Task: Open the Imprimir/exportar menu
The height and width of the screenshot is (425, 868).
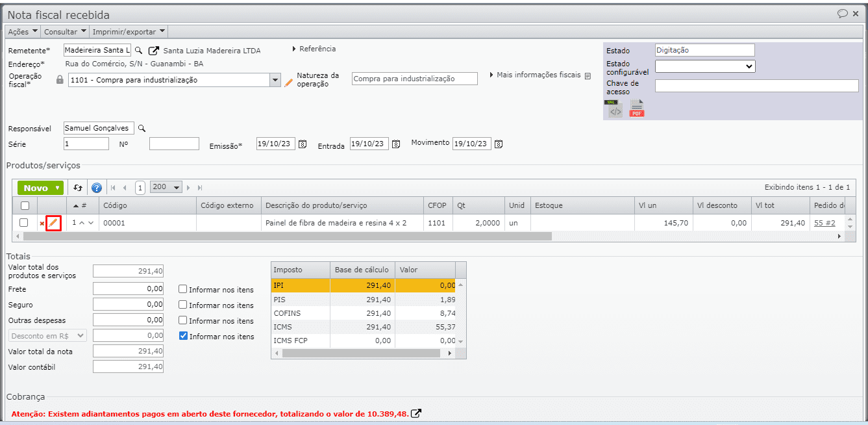Action: pos(128,31)
